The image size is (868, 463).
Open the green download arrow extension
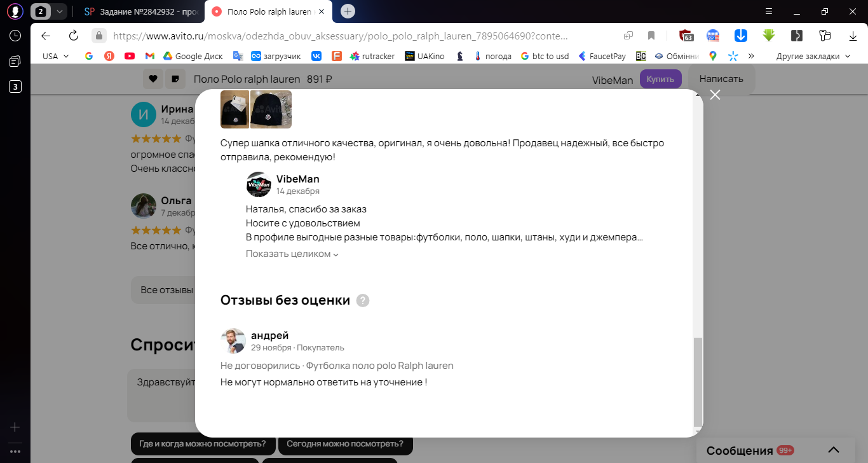[769, 36]
